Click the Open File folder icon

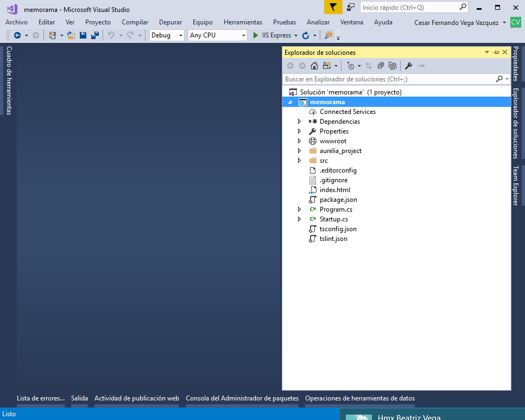coord(71,35)
